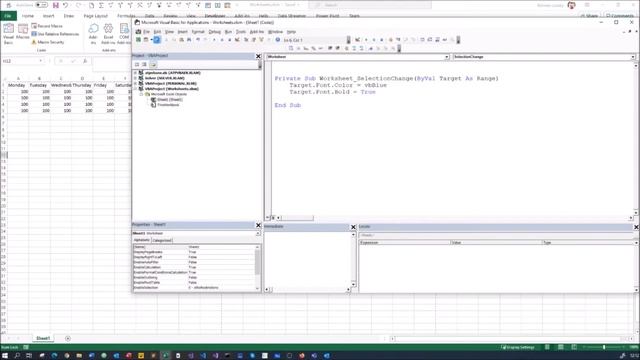Viewport: 640px width, 360px height.
Task: Click View Microsoft Excel icon in VBA toolbar
Action: pyautogui.click(x=138, y=40)
